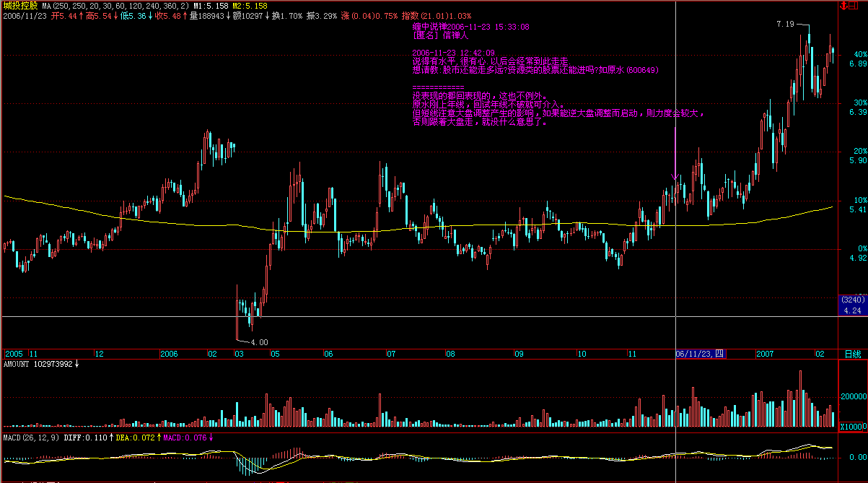Click the red window layout icon
This screenshot has height=483, width=868.
pyautogui.click(x=854, y=6)
